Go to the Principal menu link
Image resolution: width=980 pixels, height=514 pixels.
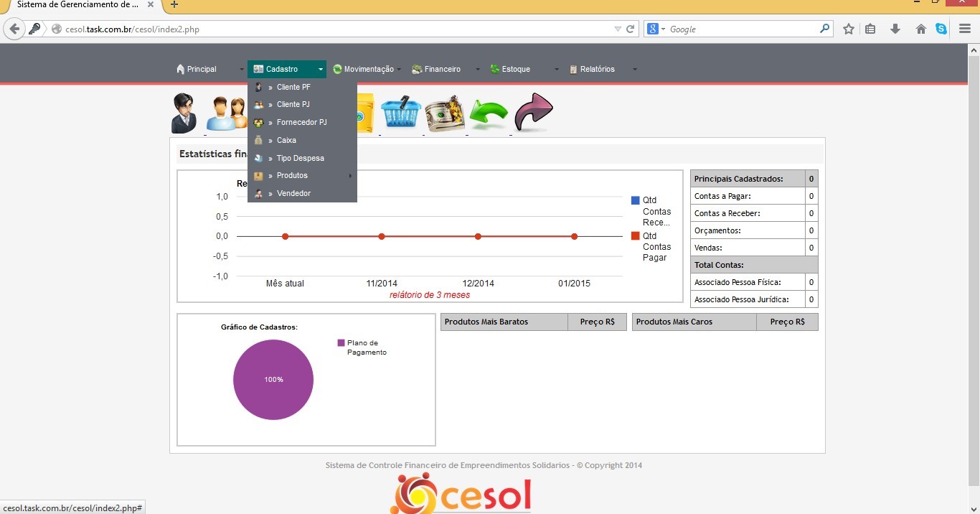(202, 70)
